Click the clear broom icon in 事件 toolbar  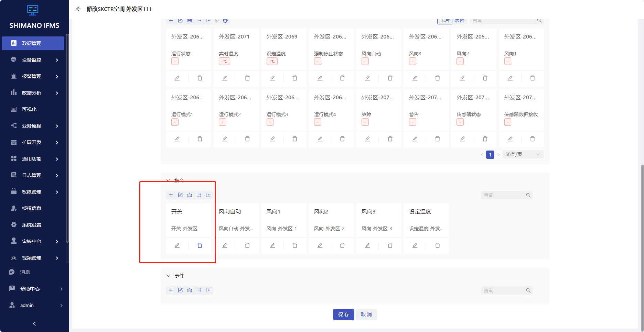coord(190,290)
